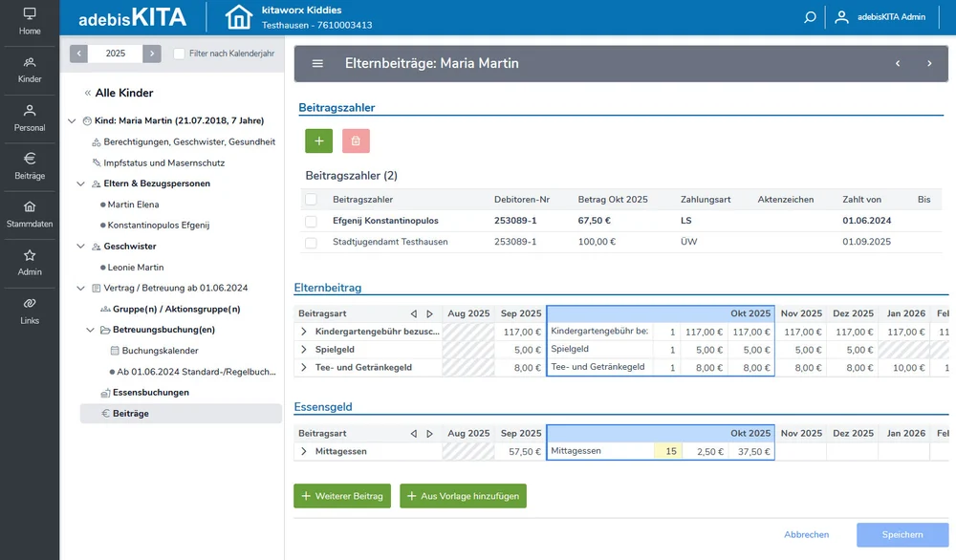The image size is (956, 560).
Task: Go to Kinder in left sidebar
Action: click(30, 70)
